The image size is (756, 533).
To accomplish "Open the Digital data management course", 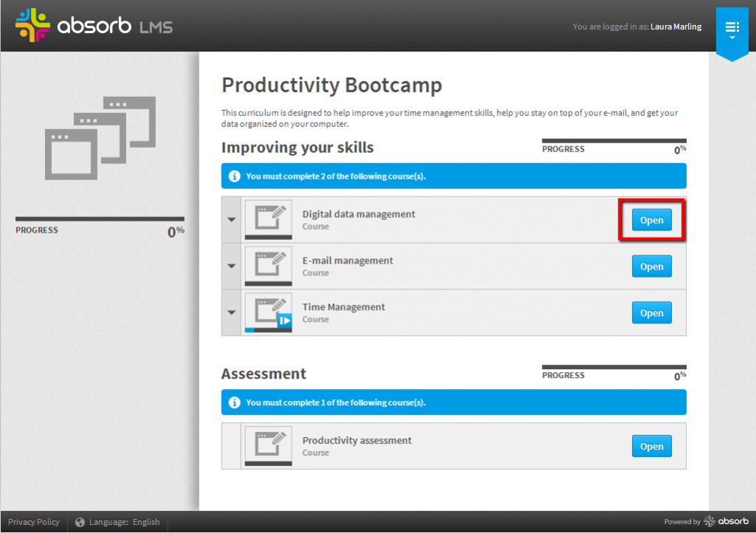I will 651,220.
